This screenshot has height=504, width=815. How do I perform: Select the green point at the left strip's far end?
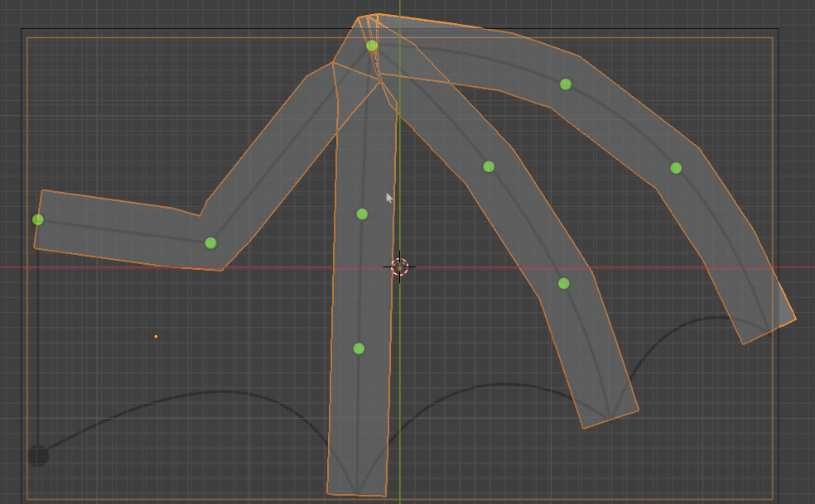38,220
